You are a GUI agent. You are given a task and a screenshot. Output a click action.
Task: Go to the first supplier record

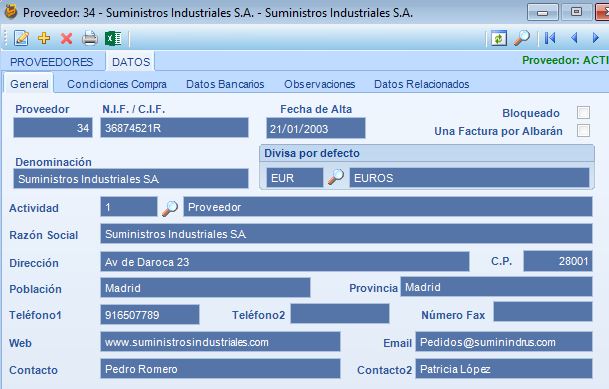pyautogui.click(x=550, y=38)
